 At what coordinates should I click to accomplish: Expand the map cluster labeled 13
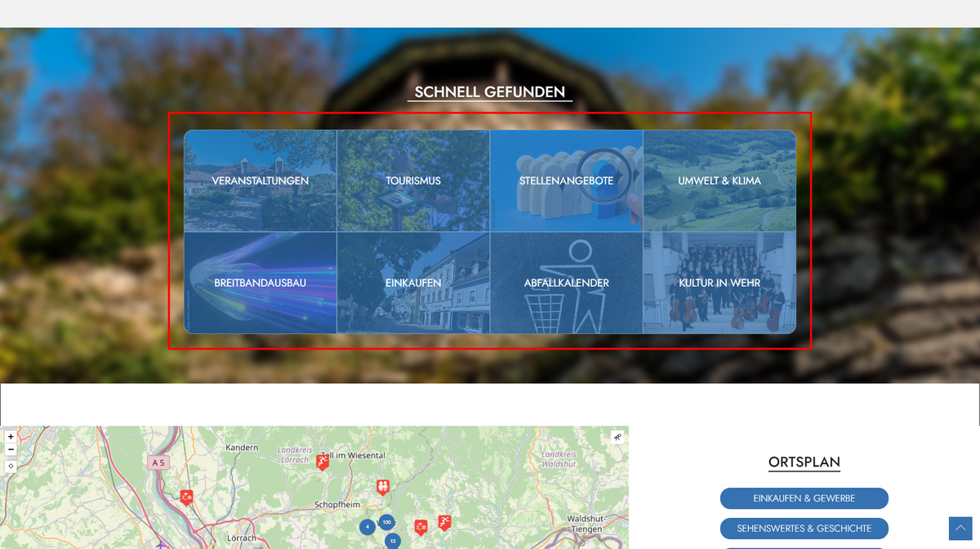[x=393, y=541]
